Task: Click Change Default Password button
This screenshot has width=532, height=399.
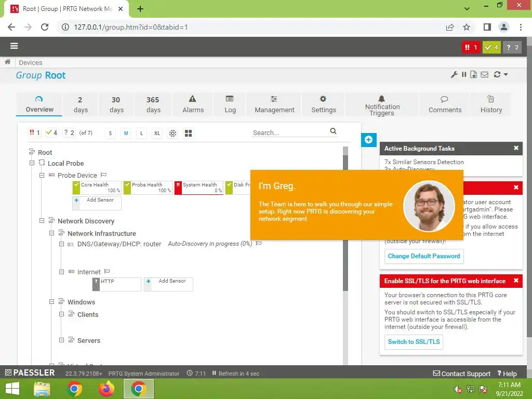Action: pos(424,256)
